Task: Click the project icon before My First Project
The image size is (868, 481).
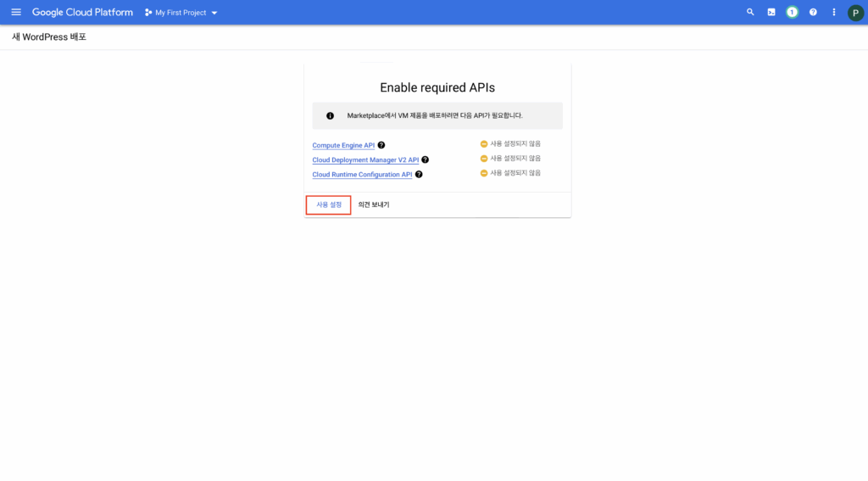Action: pyautogui.click(x=147, y=12)
